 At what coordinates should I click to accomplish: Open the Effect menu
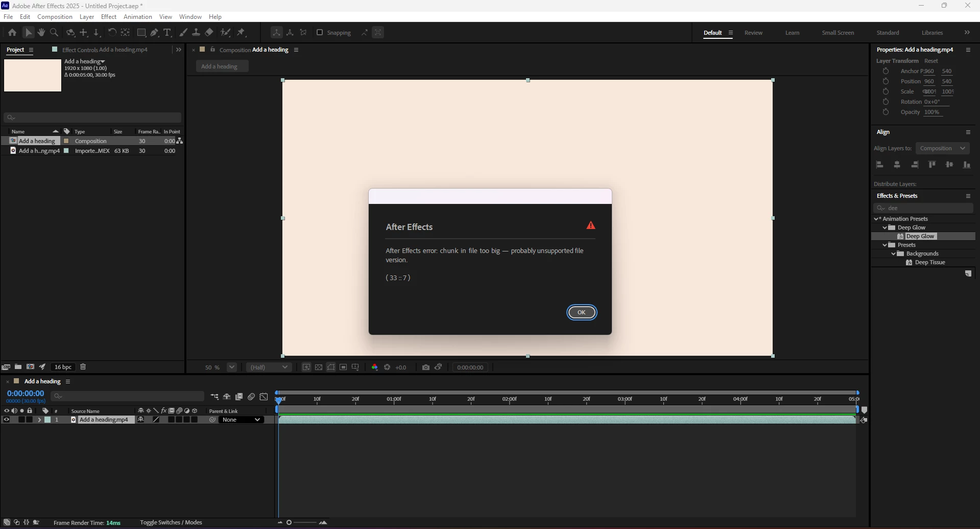point(109,17)
